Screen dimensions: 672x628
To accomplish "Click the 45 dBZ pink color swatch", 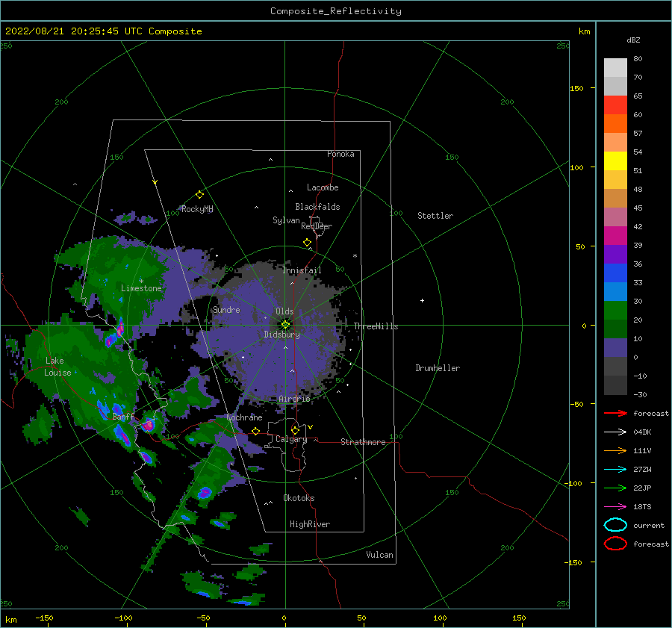I will (x=615, y=217).
